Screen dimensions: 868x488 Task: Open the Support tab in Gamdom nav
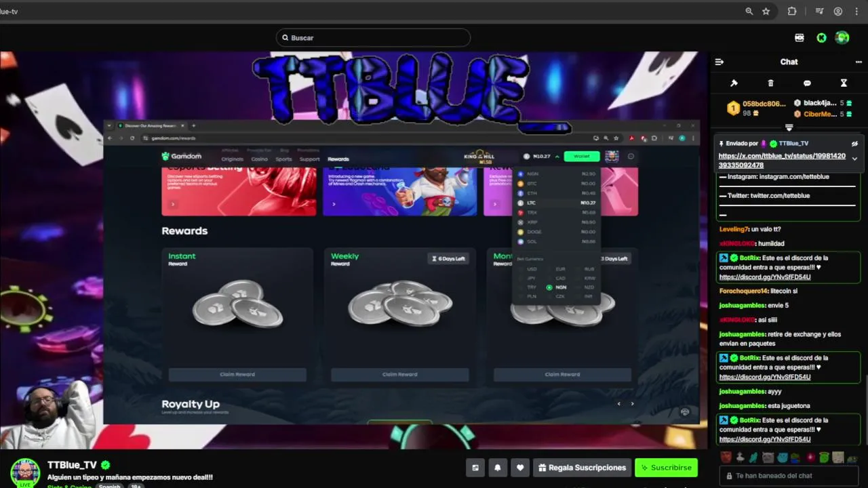point(309,159)
